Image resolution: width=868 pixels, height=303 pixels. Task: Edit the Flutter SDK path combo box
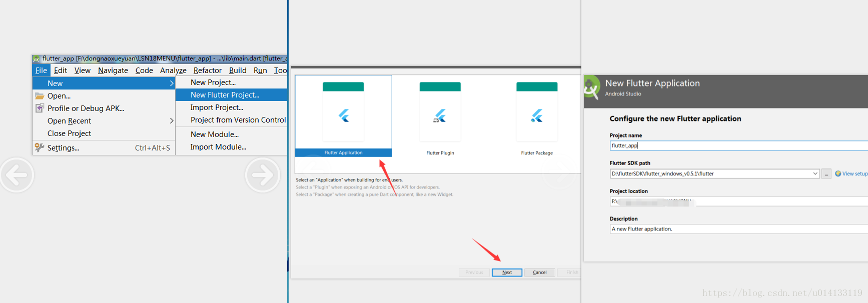715,173
